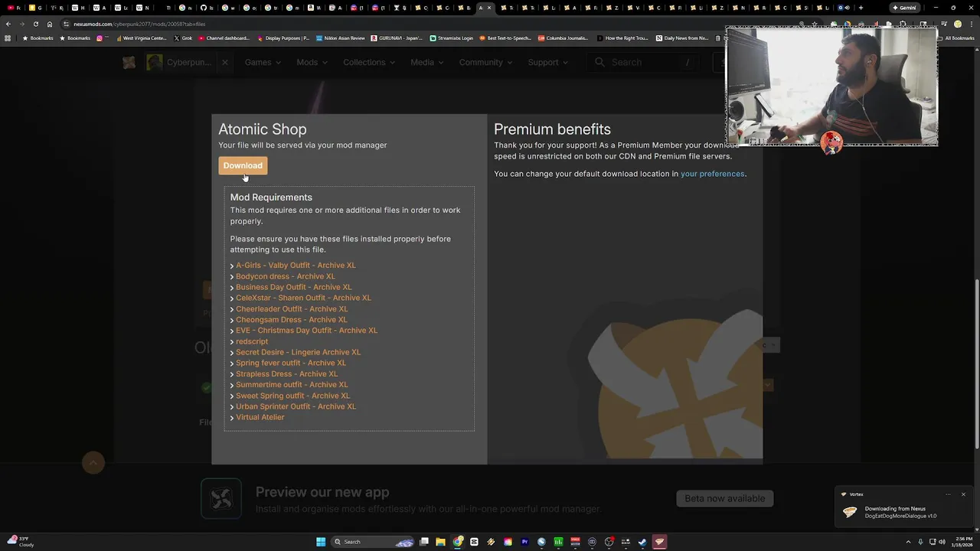Open the your preferences link
The width and height of the screenshot is (980, 551).
(x=712, y=174)
